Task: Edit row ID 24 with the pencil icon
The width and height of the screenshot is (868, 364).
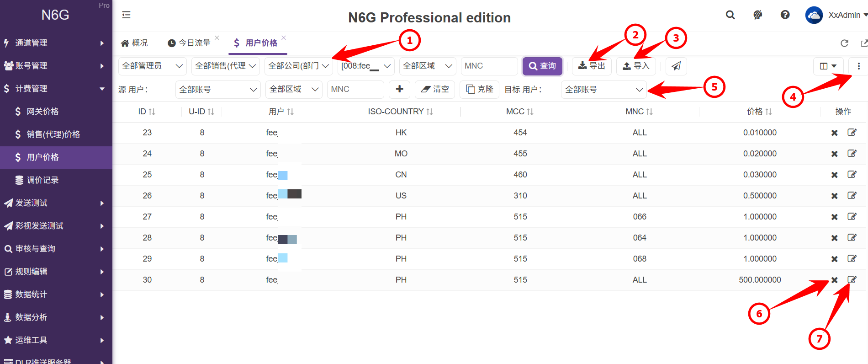Action: (852, 153)
